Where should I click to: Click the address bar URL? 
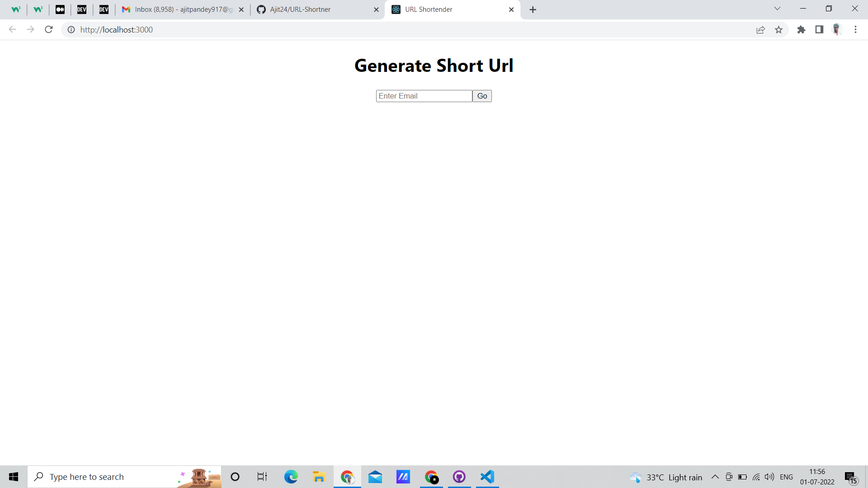[x=117, y=29]
